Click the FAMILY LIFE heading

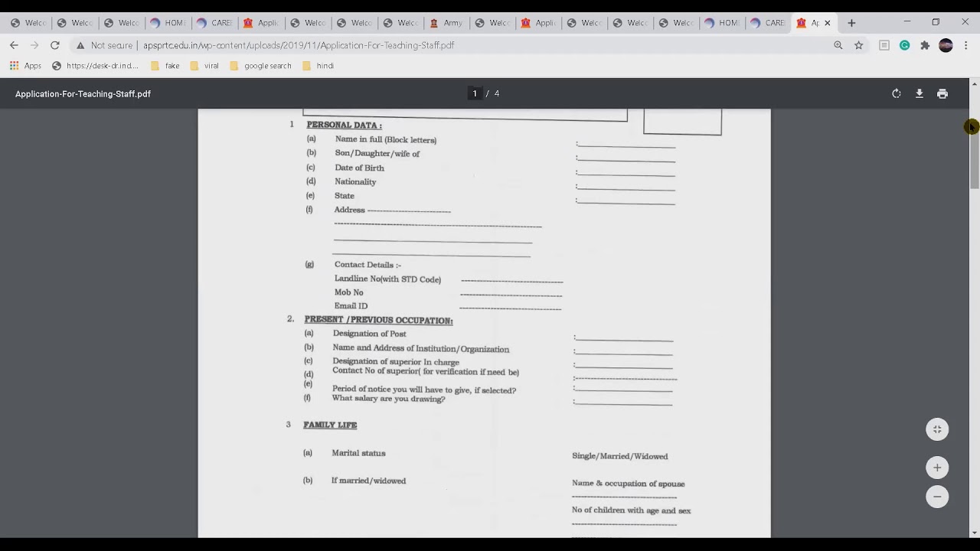pos(330,425)
